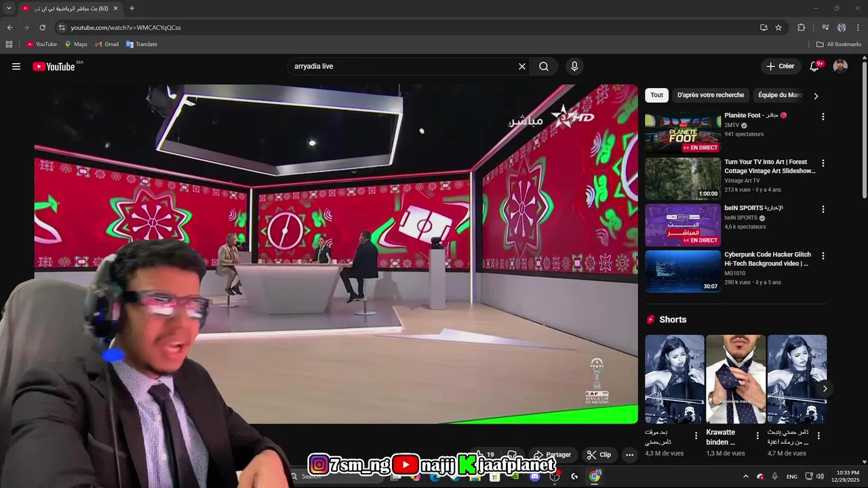Click the live video player area

click(x=336, y=254)
